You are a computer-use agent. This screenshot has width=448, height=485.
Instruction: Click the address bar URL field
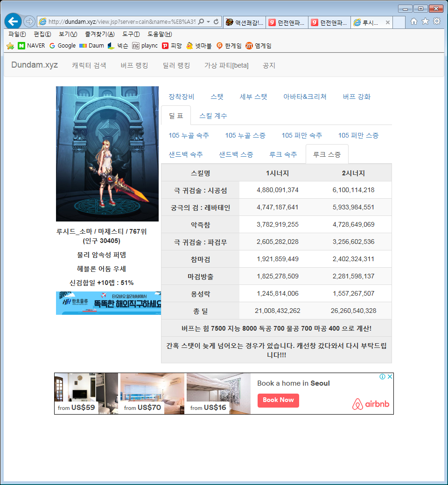122,21
